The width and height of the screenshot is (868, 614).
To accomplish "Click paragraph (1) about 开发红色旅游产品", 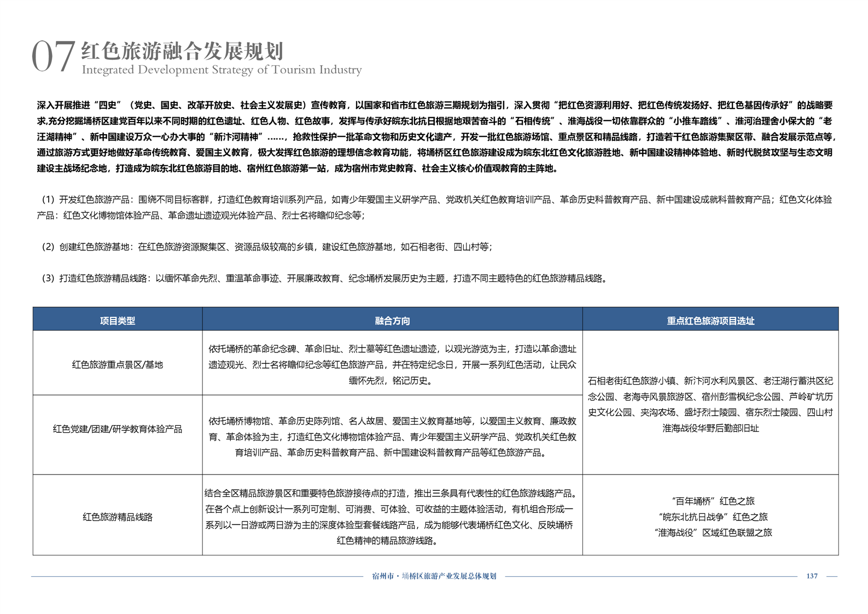I will [434, 207].
